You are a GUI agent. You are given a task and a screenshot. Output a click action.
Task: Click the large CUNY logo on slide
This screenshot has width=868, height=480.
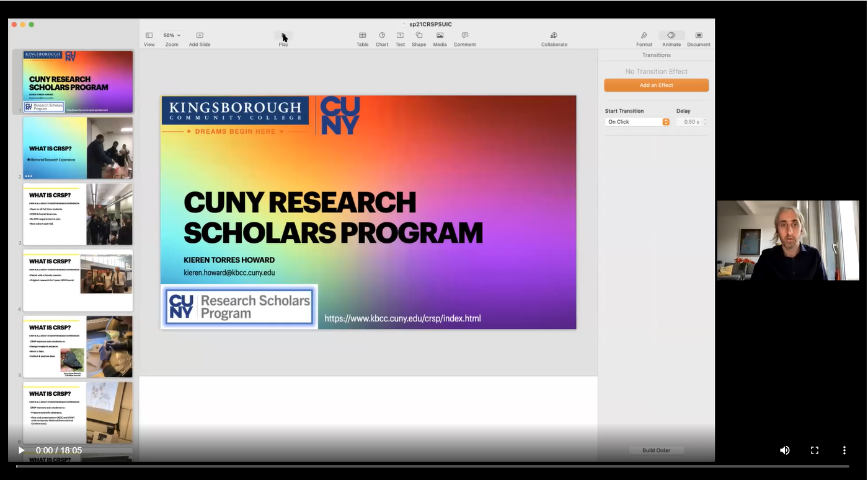pyautogui.click(x=340, y=116)
